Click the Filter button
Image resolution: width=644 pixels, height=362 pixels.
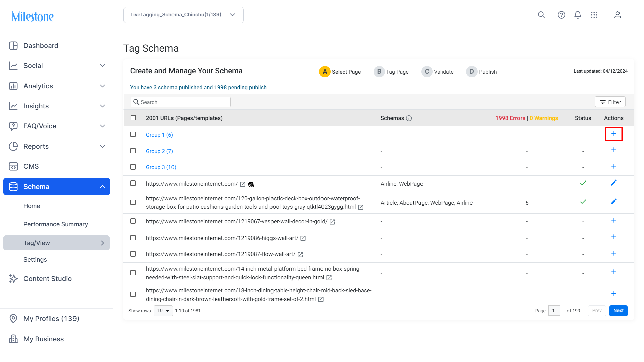coord(610,102)
